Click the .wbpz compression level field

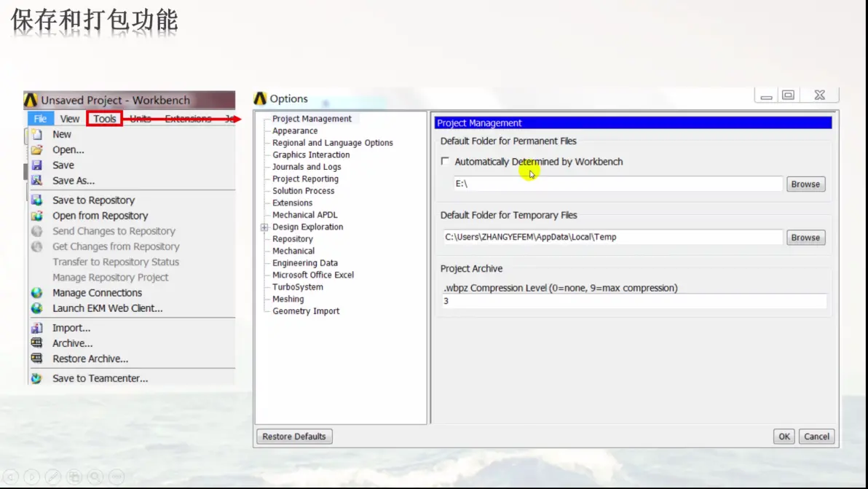tap(634, 301)
